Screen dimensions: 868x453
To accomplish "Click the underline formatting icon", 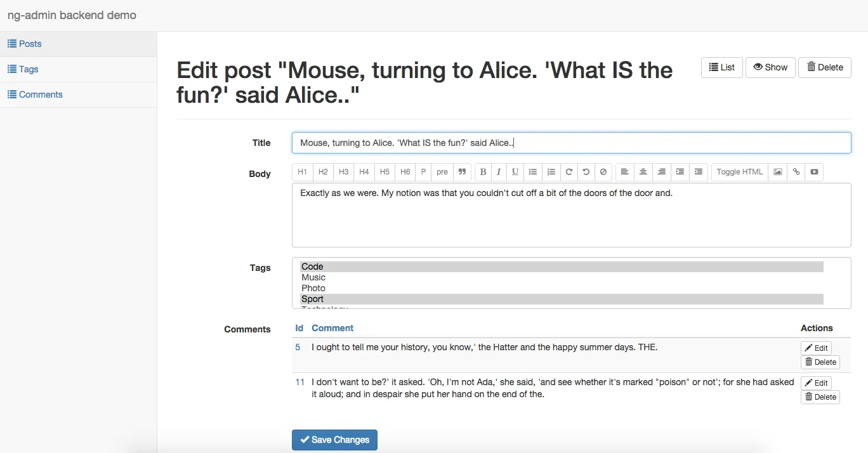I will [x=515, y=172].
